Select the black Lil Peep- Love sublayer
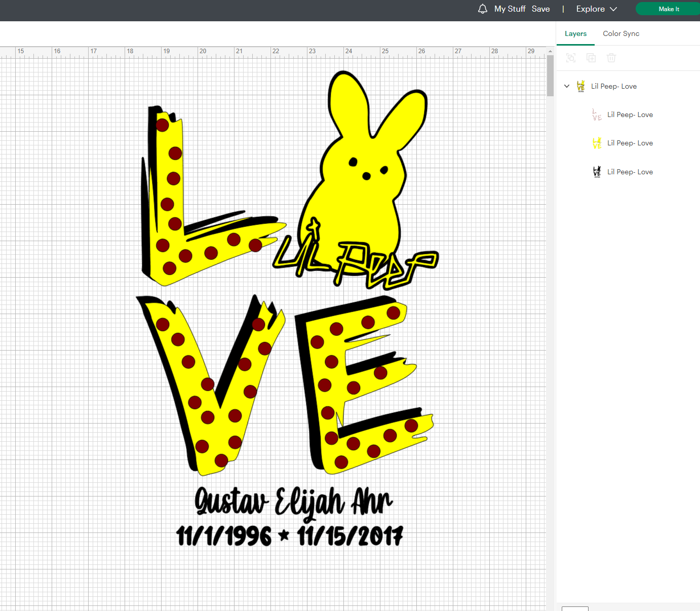Image resolution: width=700 pixels, height=611 pixels. [x=630, y=171]
